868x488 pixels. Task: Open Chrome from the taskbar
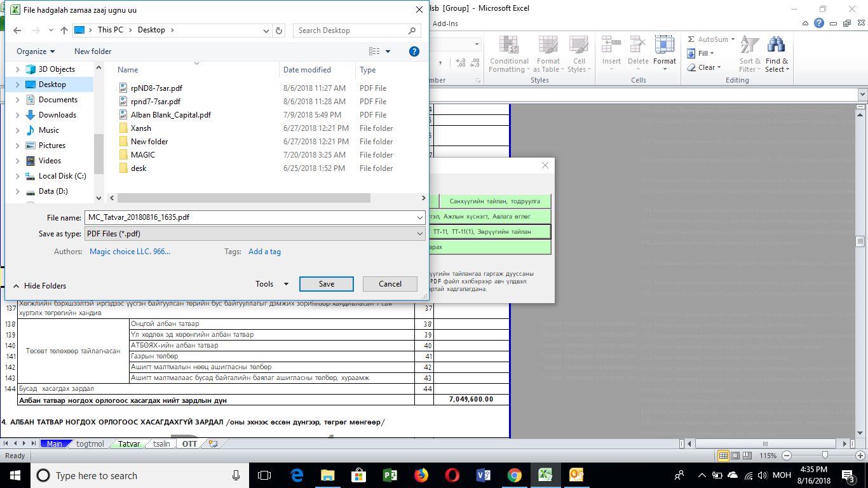[x=515, y=475]
